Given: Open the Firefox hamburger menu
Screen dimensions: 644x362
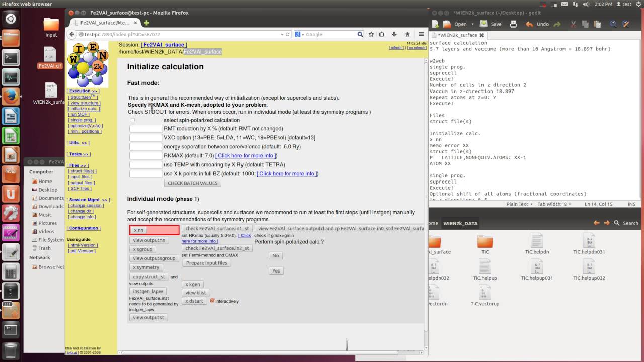Looking at the screenshot, I should [421, 34].
